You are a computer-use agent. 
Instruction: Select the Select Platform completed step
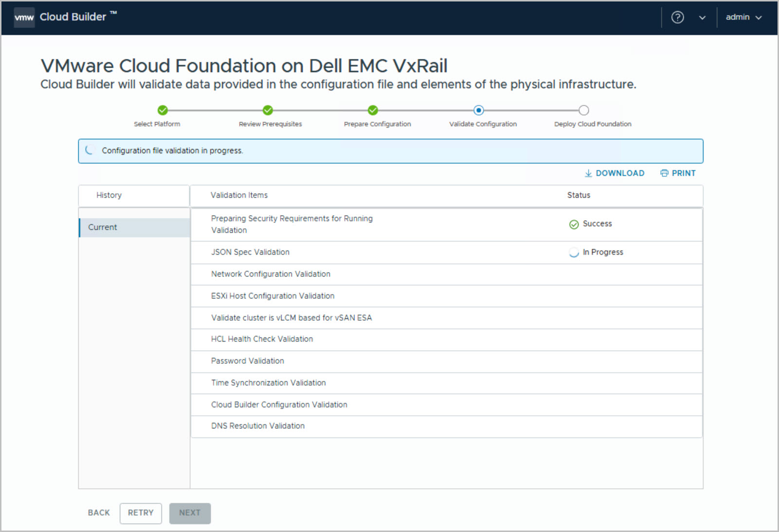pyautogui.click(x=163, y=110)
